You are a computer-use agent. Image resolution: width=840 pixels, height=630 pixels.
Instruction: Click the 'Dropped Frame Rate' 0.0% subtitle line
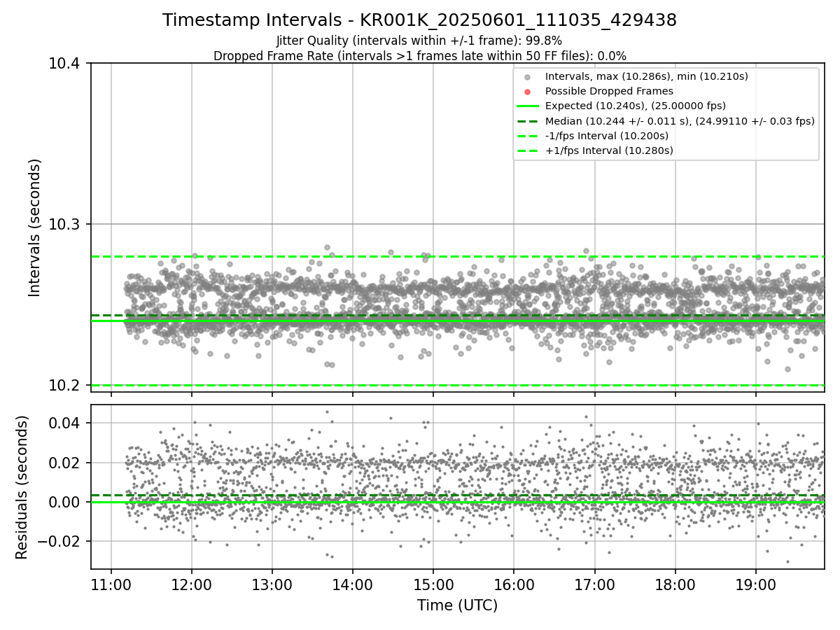419,56
